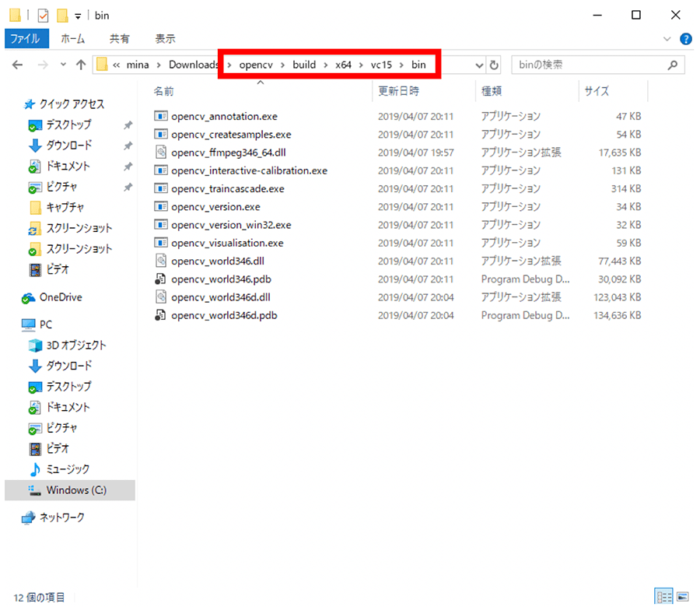
Task: Select the opencv_world346d.pdb file icon
Action: (161, 315)
